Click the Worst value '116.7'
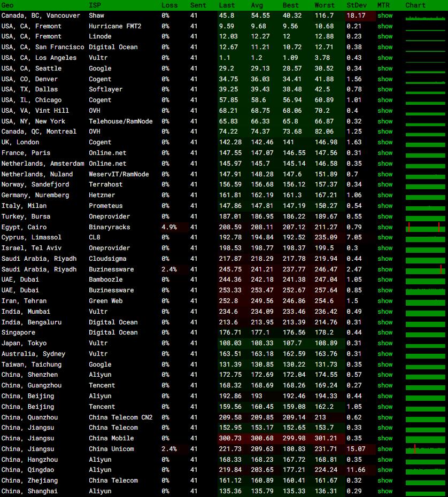The height and width of the screenshot is (497, 448). click(324, 15)
